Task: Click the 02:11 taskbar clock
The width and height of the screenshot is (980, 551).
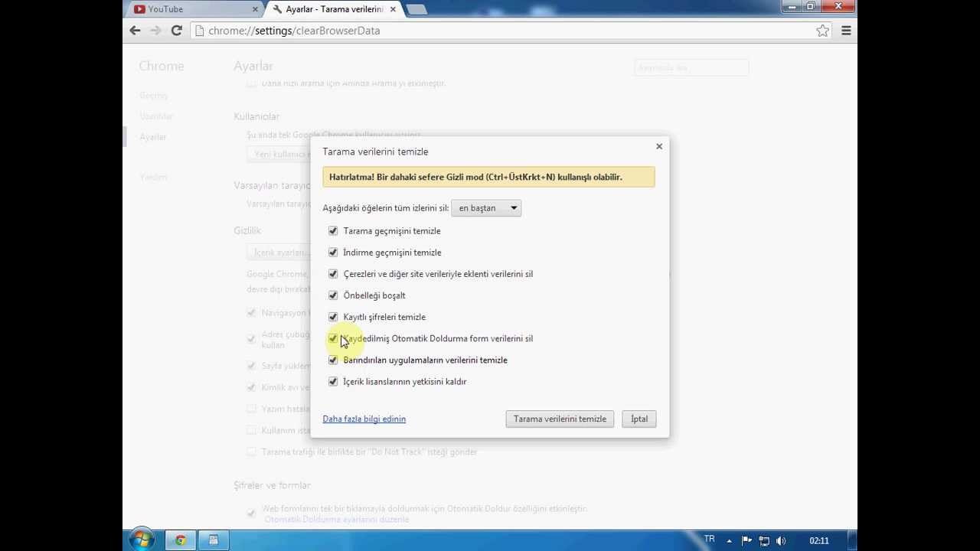Action: [x=819, y=540]
